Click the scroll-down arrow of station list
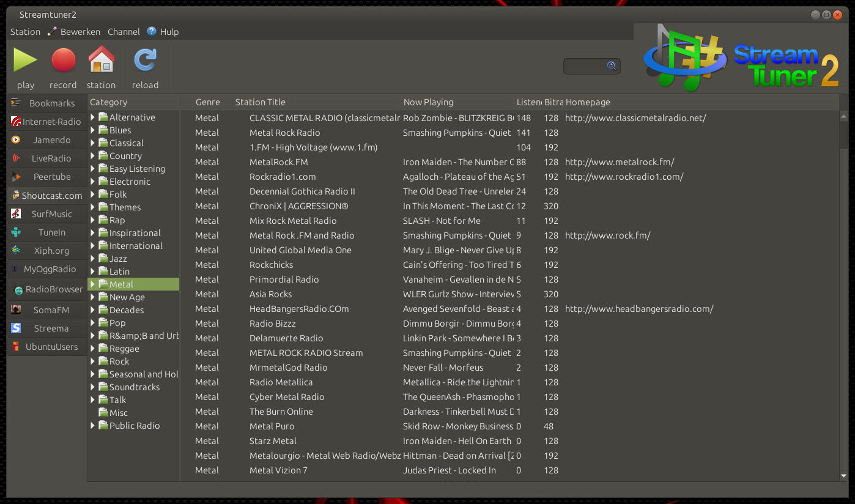Screen dimensions: 855x504 click(x=844, y=475)
